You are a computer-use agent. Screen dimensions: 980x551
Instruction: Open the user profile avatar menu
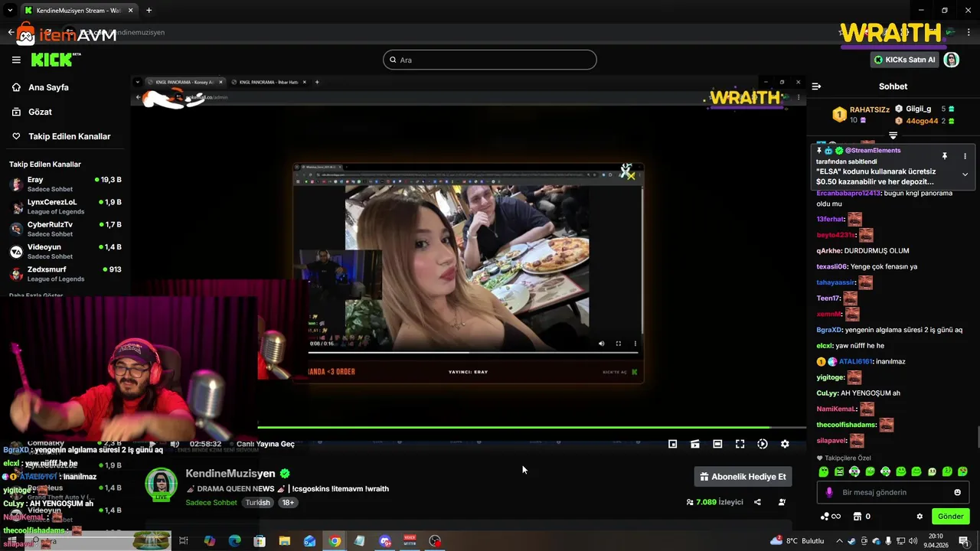[x=952, y=60]
